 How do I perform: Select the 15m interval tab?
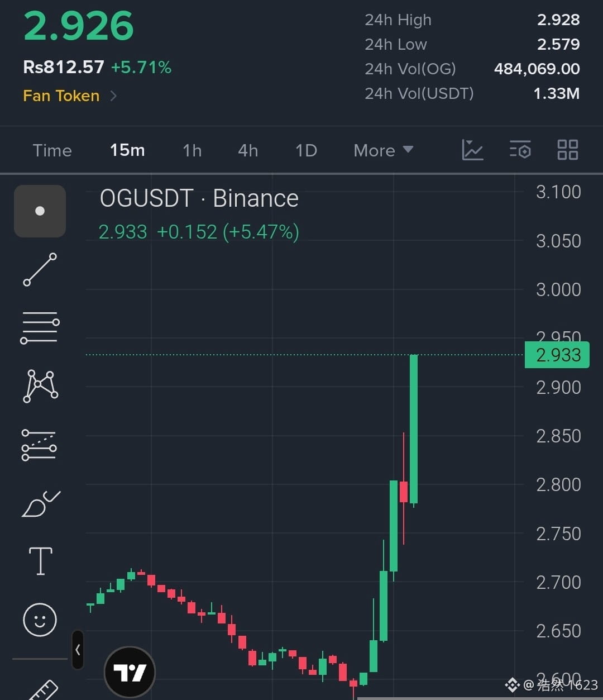pyautogui.click(x=127, y=150)
